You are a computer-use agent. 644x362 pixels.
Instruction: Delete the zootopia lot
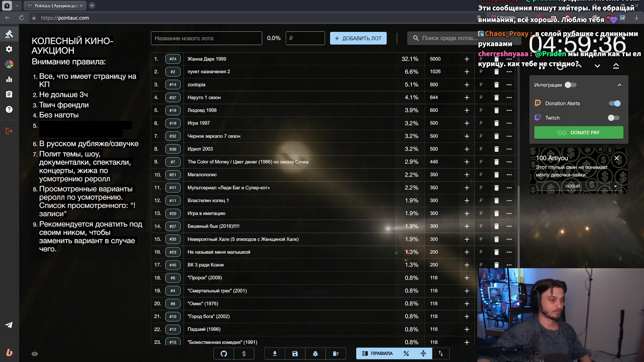tap(496, 85)
